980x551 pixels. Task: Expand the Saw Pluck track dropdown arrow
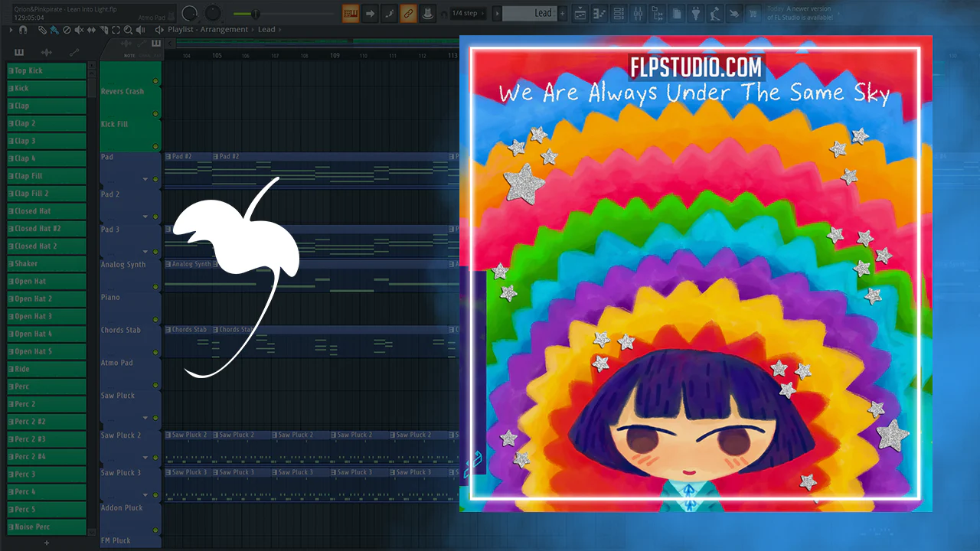pos(145,418)
